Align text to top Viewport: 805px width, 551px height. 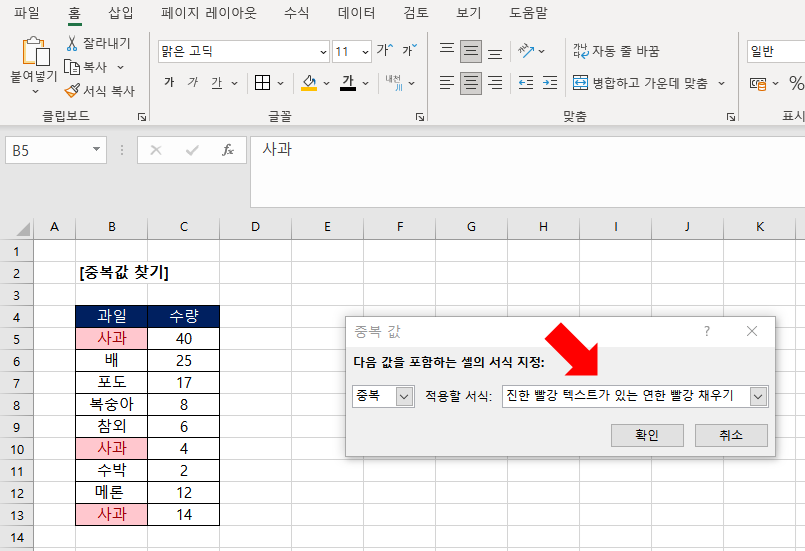447,50
